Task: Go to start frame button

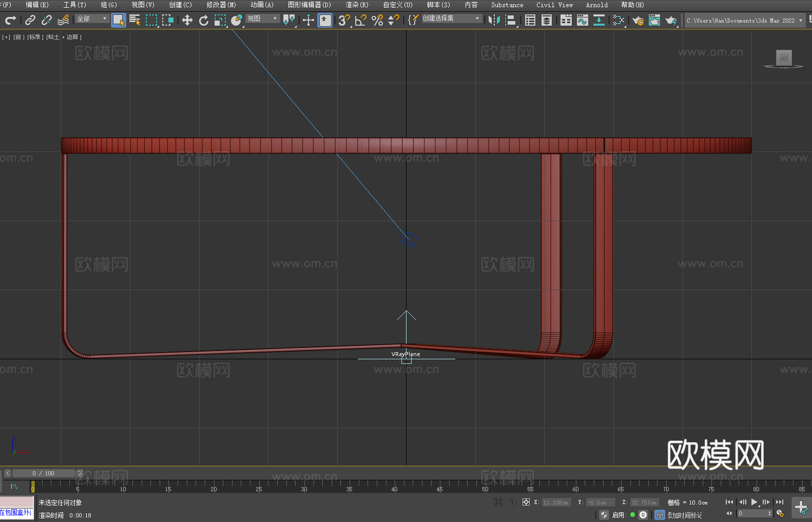Action: coord(729,502)
